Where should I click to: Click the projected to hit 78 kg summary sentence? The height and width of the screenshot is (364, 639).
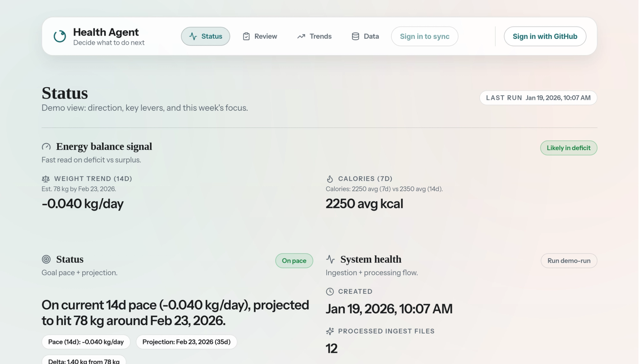coord(175,313)
